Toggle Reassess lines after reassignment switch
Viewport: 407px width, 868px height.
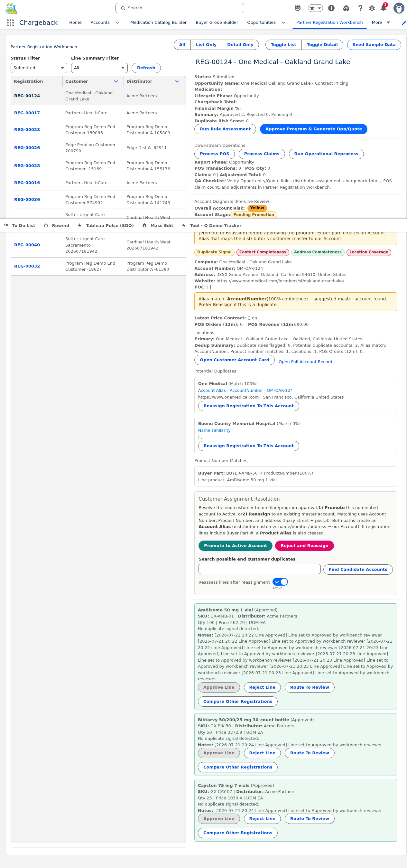[280, 582]
